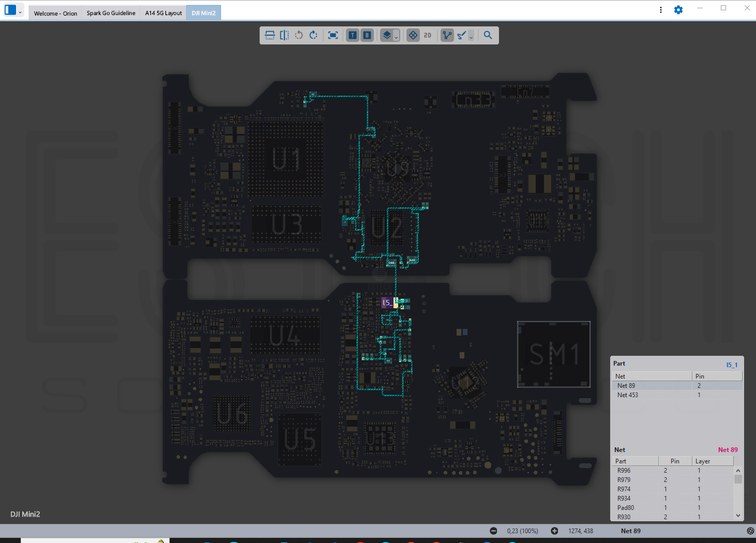Open the drawing tool dropdown arrow
This screenshot has height=543, width=756.
click(x=471, y=37)
